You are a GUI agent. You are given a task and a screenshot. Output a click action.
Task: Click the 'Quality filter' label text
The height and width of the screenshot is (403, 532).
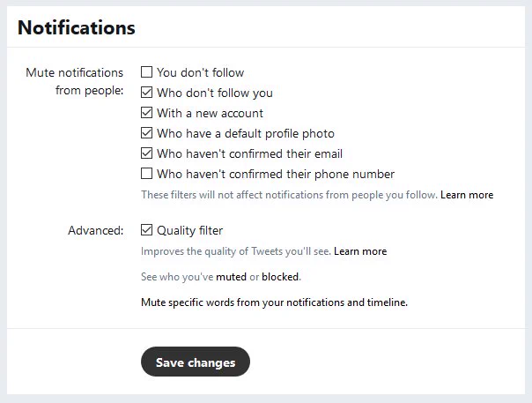coord(189,230)
